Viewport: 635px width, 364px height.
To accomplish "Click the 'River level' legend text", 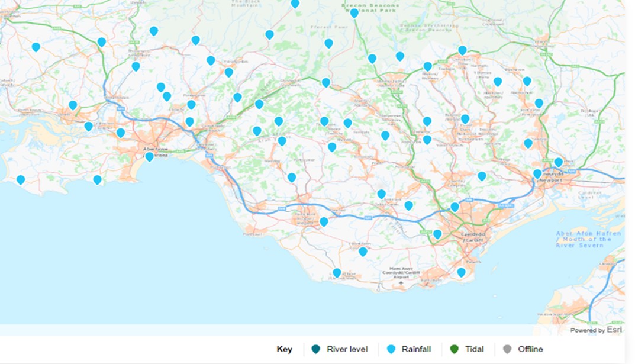I will 347,349.
